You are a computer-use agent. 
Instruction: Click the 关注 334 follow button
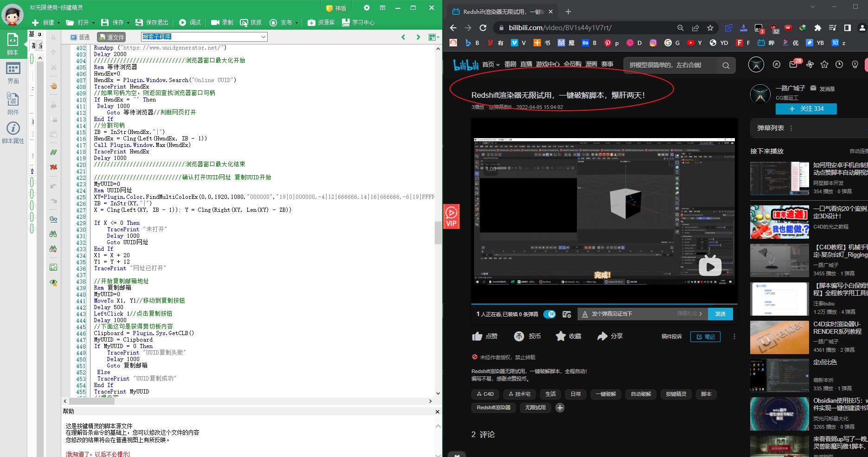click(x=806, y=109)
